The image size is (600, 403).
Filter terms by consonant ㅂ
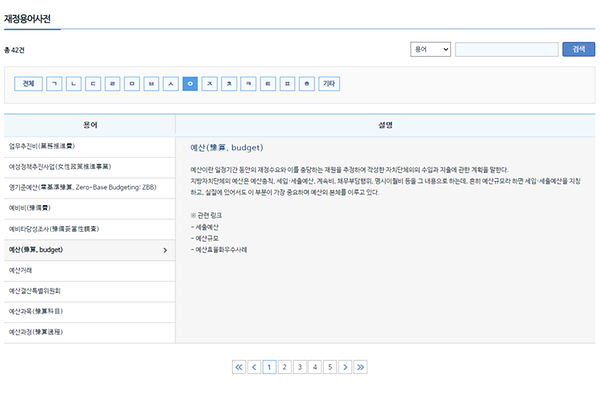[x=151, y=84]
